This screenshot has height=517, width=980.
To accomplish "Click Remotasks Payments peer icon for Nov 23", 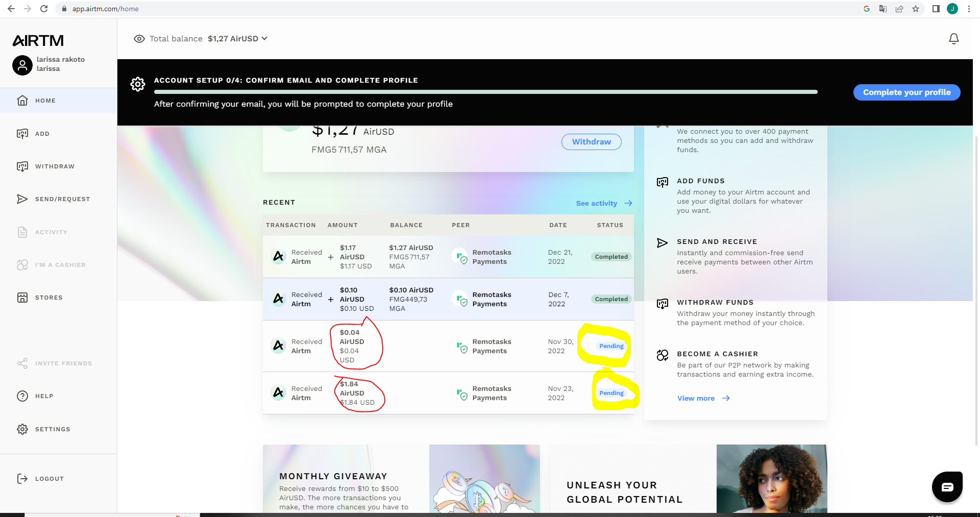I will pyautogui.click(x=460, y=392).
